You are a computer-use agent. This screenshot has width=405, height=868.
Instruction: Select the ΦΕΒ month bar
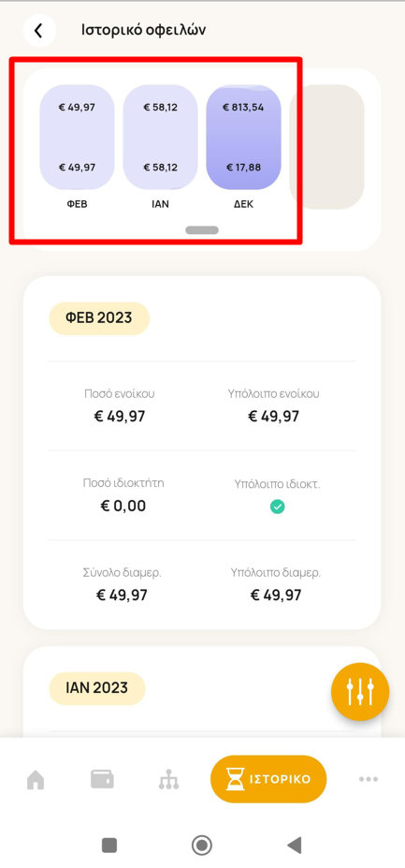click(77, 138)
